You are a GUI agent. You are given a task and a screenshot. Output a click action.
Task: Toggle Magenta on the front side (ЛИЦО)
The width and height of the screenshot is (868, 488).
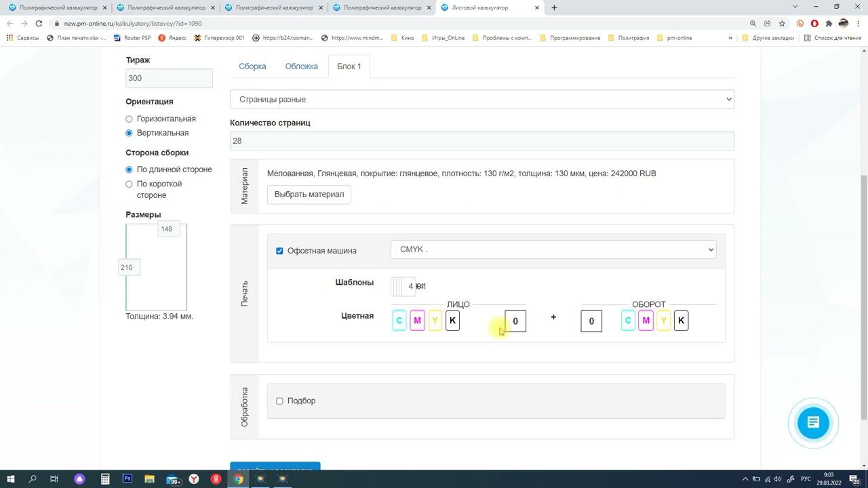coord(417,321)
